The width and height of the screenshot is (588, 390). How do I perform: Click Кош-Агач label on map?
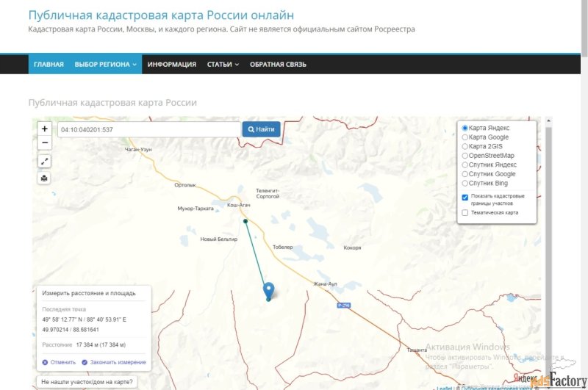pyautogui.click(x=238, y=205)
